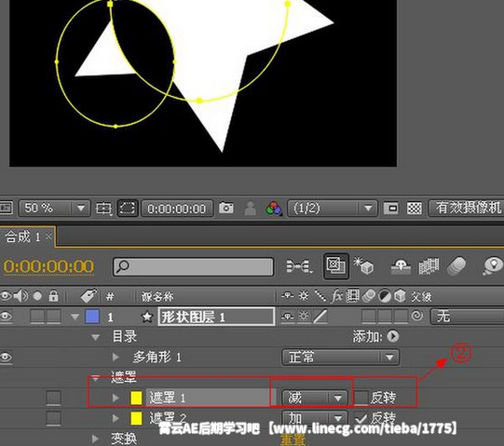Viewport: 504px width, 446px height.
Task: Select the 遮罩 1 row name
Action: (168, 399)
